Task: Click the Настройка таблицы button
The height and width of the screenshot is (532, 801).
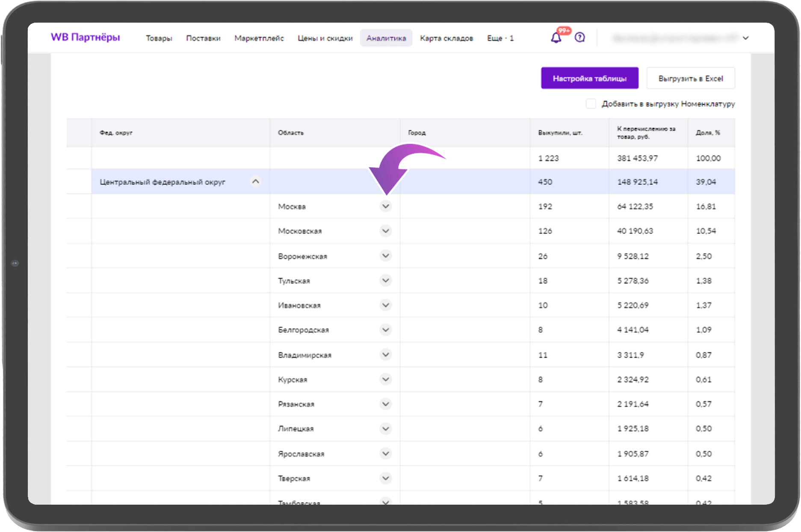Action: [x=589, y=78]
